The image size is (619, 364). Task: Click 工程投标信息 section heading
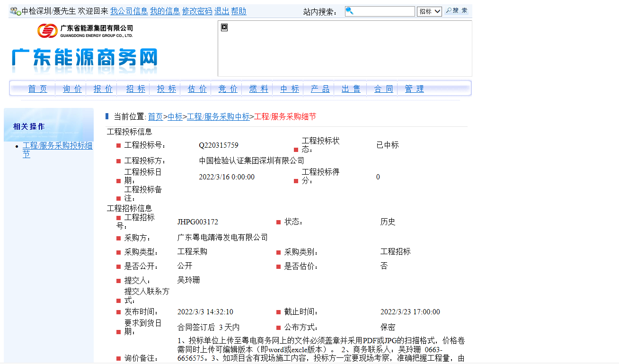tap(130, 132)
